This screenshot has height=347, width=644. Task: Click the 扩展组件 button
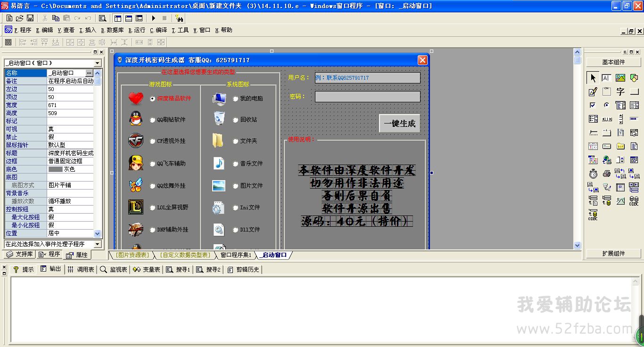click(x=613, y=254)
